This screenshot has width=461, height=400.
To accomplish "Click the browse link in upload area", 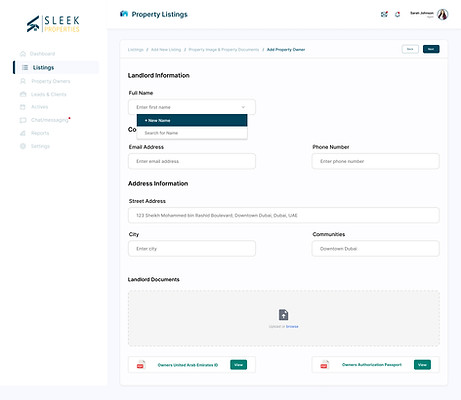I will coord(292,326).
